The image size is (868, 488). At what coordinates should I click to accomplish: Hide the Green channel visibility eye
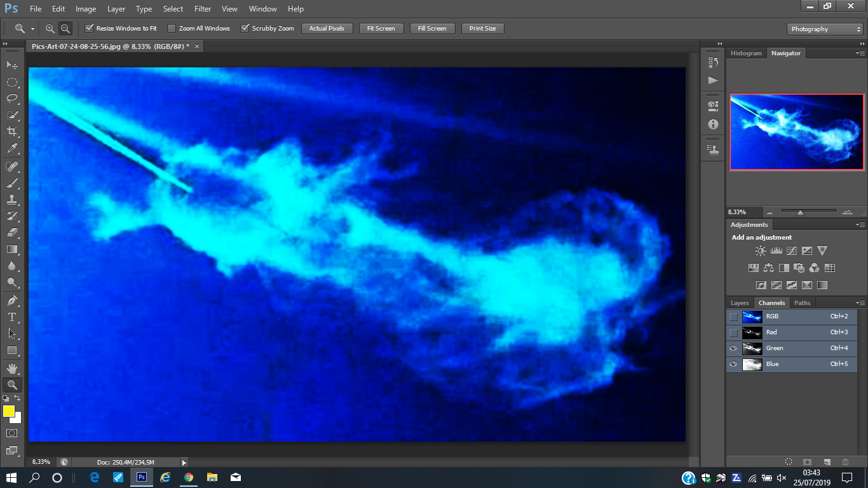click(x=734, y=348)
